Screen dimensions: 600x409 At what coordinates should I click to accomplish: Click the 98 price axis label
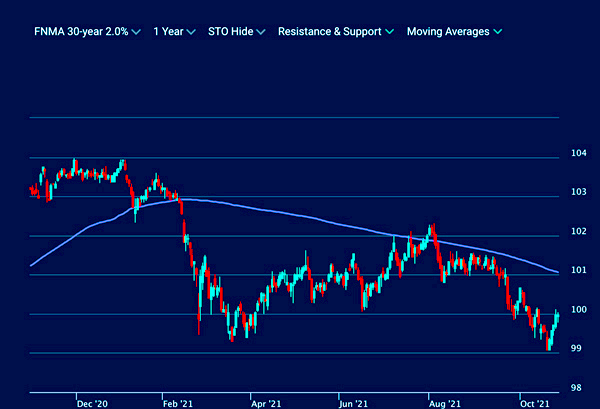click(578, 388)
